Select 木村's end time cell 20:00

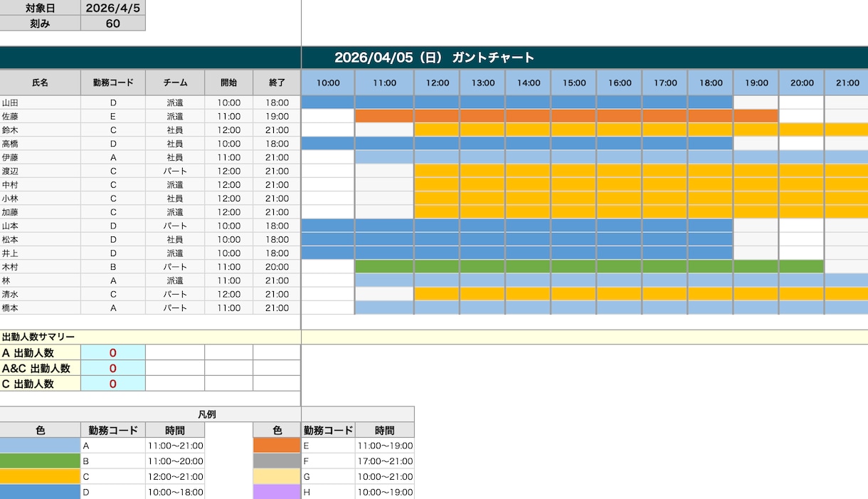click(x=277, y=267)
